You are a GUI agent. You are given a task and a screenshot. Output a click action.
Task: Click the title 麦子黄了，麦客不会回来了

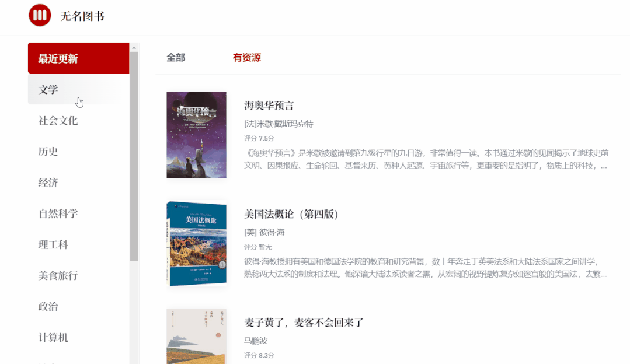[x=304, y=323]
